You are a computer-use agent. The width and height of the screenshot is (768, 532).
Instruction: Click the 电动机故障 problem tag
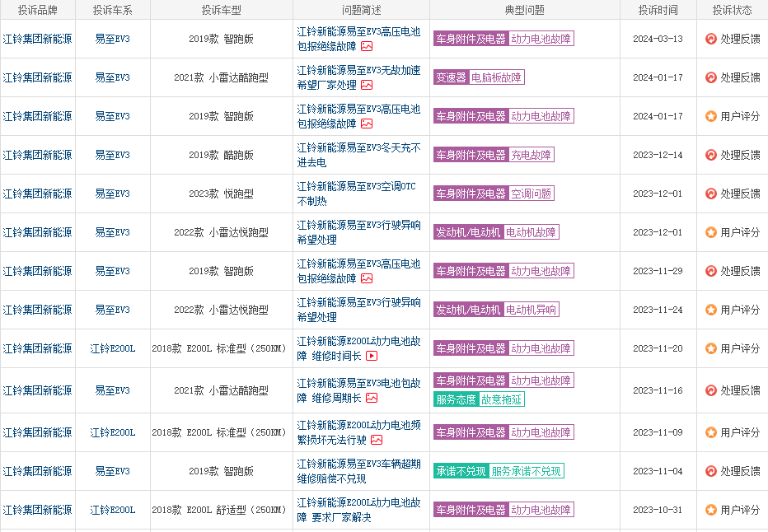[531, 232]
